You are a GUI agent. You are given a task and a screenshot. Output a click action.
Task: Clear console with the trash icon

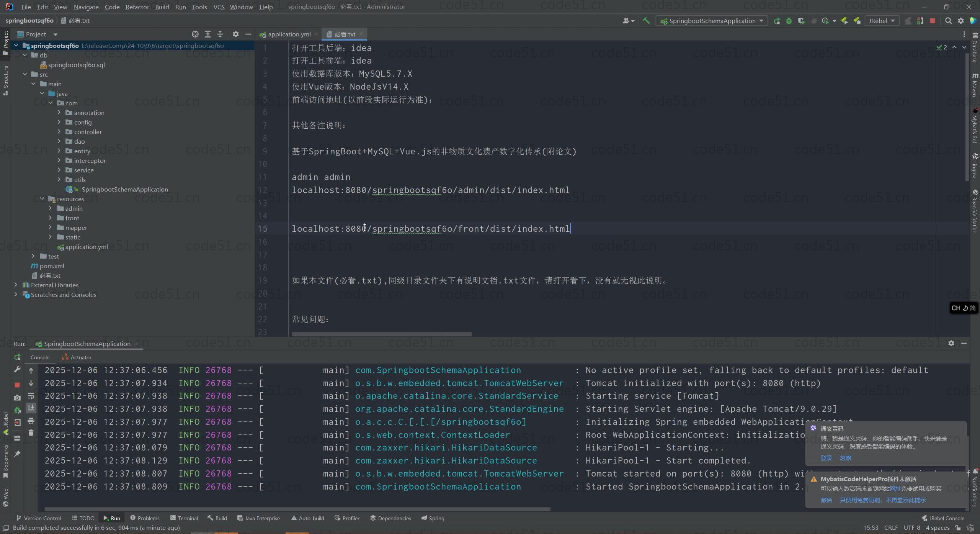[x=31, y=433]
